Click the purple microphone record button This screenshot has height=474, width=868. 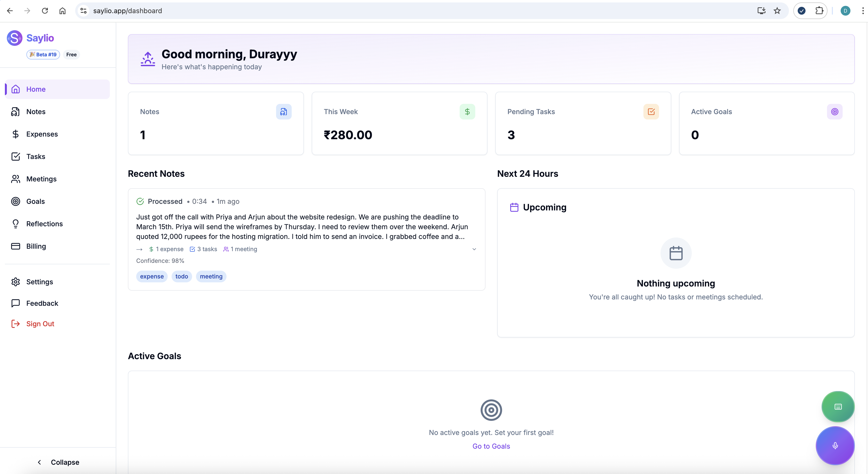[835, 445]
